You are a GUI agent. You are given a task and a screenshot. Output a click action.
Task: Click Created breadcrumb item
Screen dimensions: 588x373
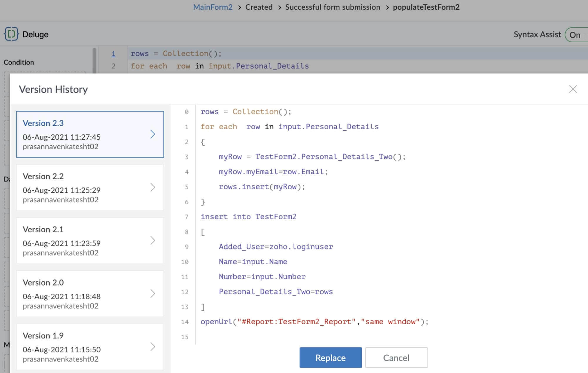point(259,7)
